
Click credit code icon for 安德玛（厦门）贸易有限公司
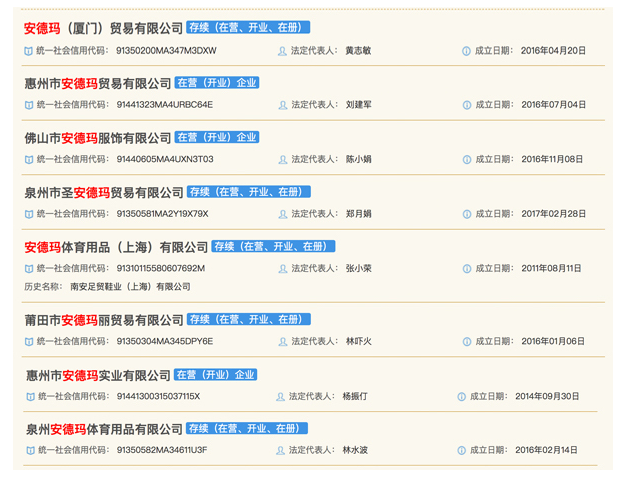click(28, 51)
